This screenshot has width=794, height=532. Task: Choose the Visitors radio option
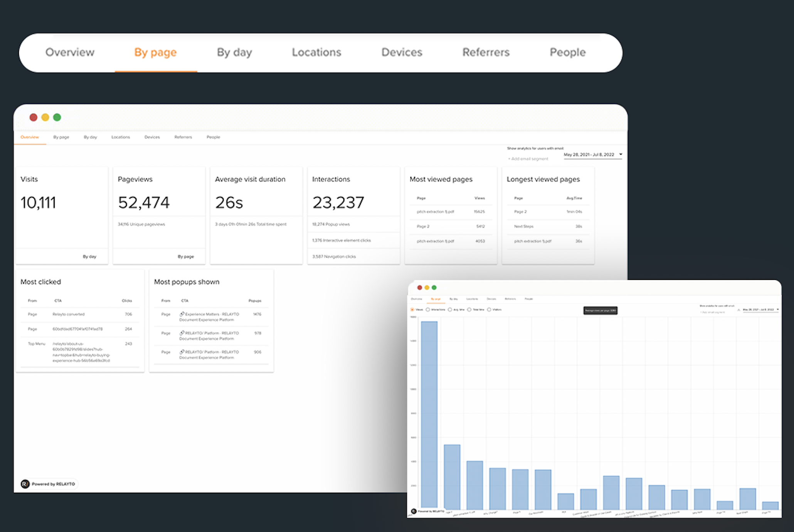point(489,310)
